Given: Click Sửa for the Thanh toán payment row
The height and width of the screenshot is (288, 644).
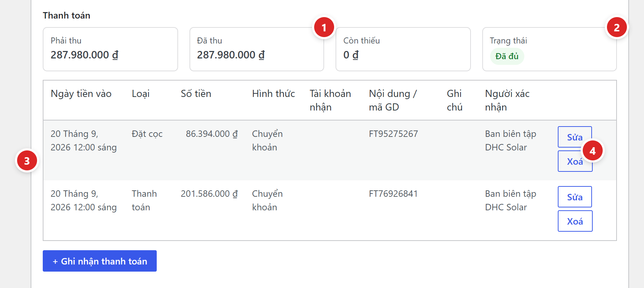Looking at the screenshot, I should tap(575, 197).
